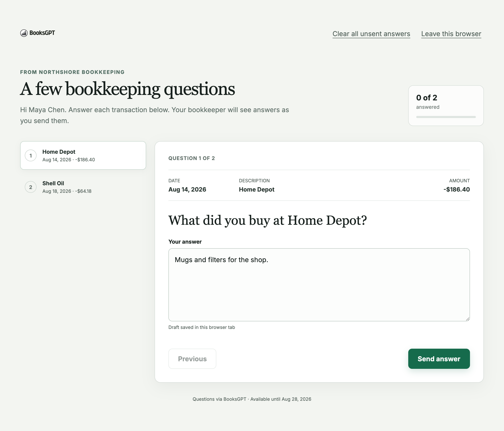Click Aug 18, 2026 · -$64.18 subtext
Viewport: 504px width, 431px height.
click(x=67, y=191)
